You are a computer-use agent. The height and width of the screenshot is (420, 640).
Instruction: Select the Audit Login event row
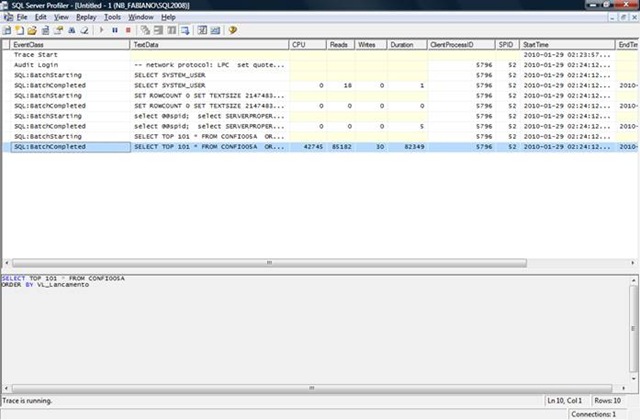pyautogui.click(x=68, y=65)
